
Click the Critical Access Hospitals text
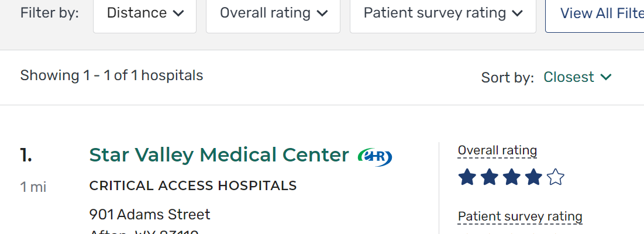192,186
